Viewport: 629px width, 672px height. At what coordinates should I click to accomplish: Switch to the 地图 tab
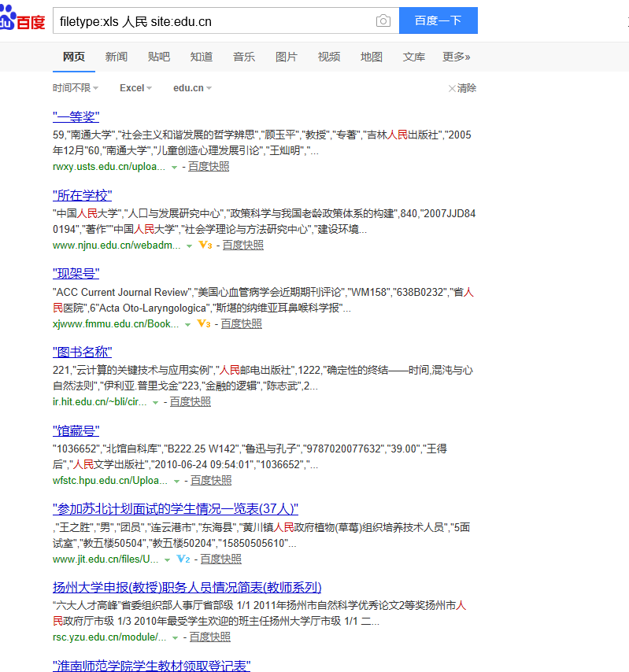[372, 57]
